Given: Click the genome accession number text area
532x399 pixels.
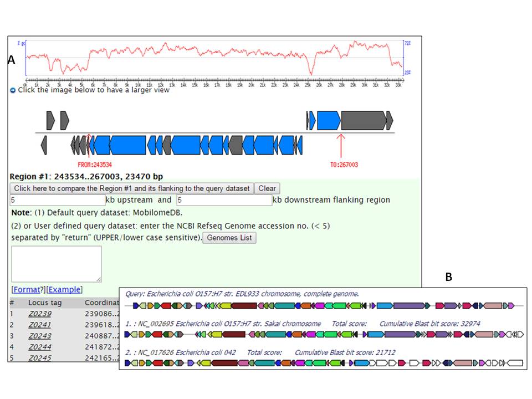Looking at the screenshot, I should tap(57, 264).
